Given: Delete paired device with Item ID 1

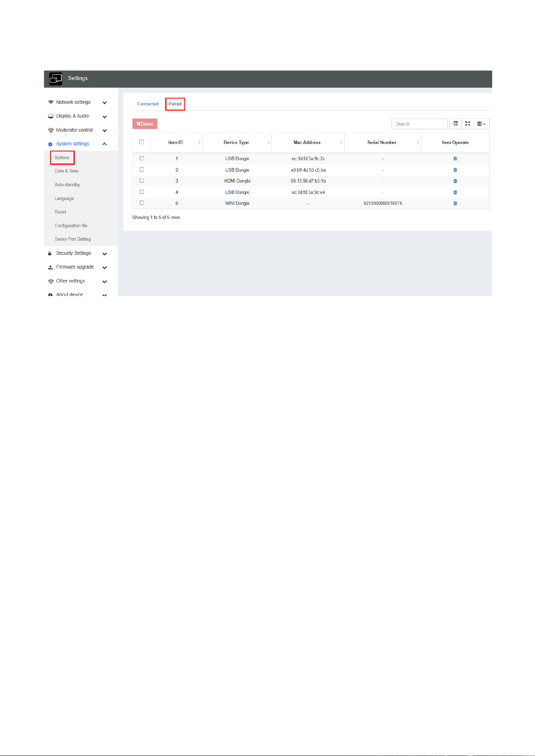Looking at the screenshot, I should (x=455, y=159).
